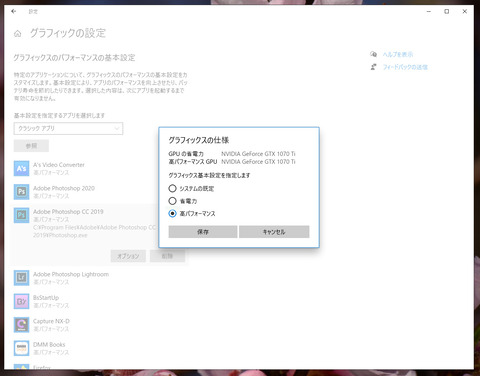Image resolution: width=480 pixels, height=376 pixels.
Task: Select the 省電力 radio option
Action: (x=172, y=201)
